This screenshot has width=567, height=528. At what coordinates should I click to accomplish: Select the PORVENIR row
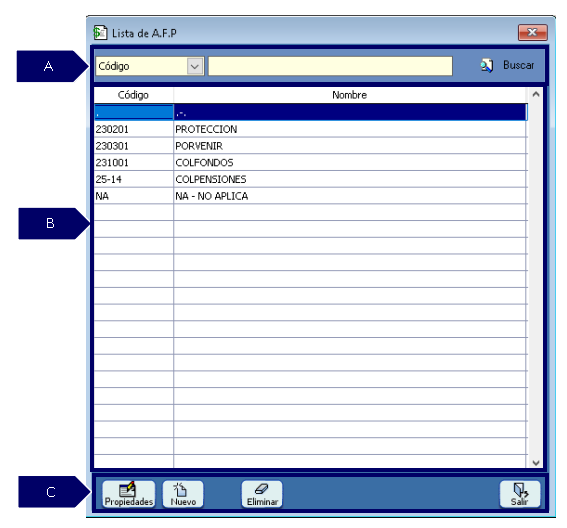tap(311, 146)
